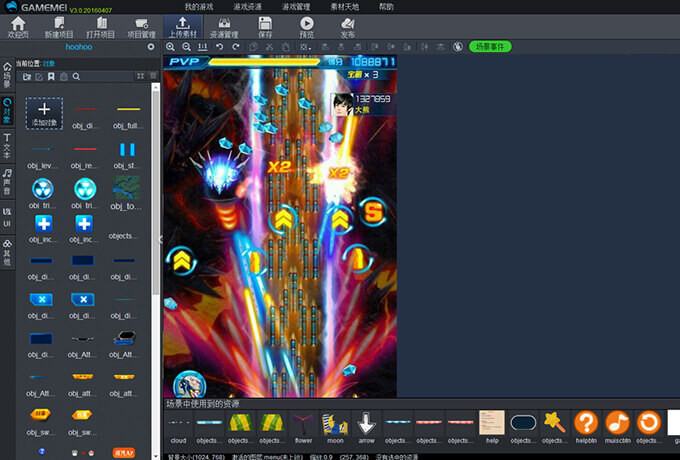680x460 pixels.
Task: Click the 大熊 player avatar on canvas
Action: [343, 104]
